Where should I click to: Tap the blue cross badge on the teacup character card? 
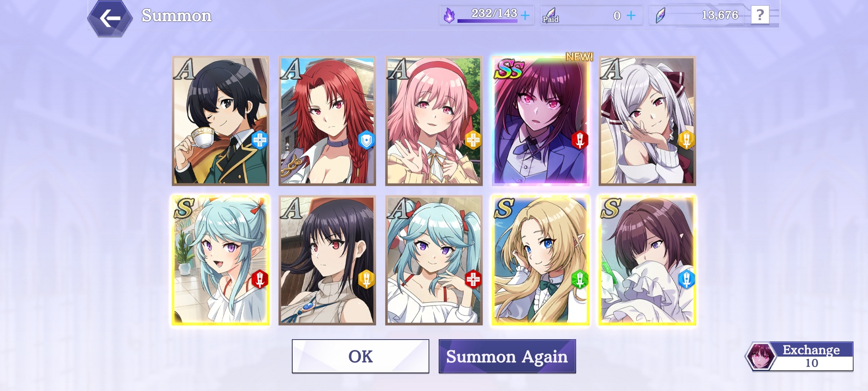260,140
